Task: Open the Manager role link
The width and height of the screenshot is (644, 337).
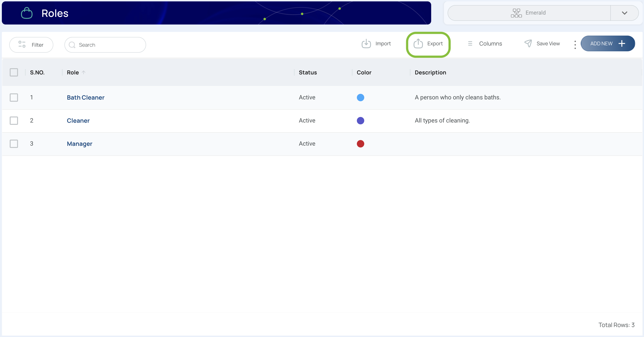Action: click(x=79, y=144)
